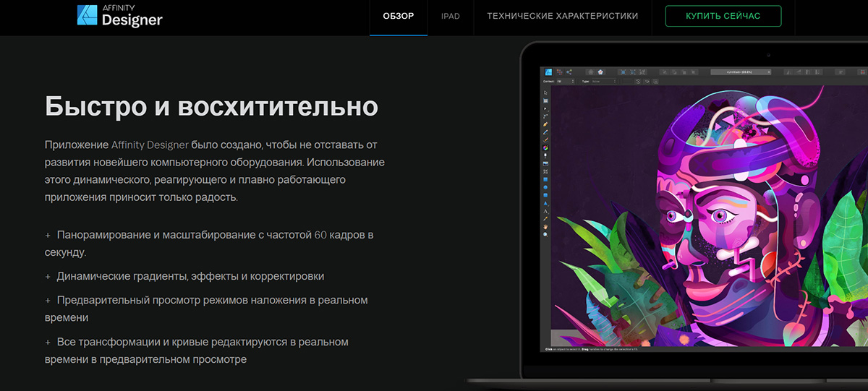Select the View hand tool
Image resolution: width=868 pixels, height=391 pixels.
pyautogui.click(x=545, y=226)
